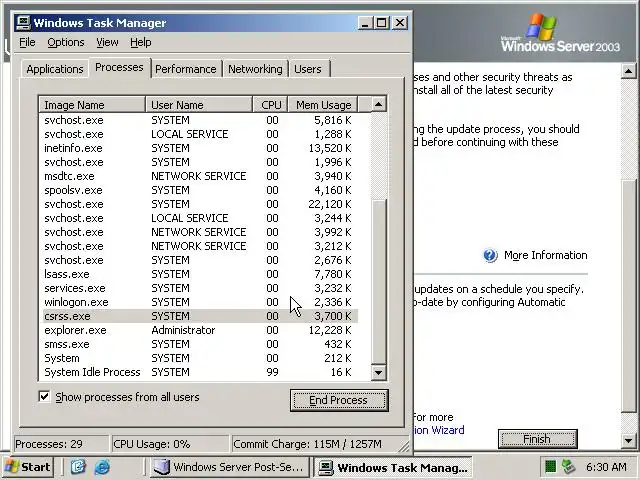640x480 pixels.
Task: Select the svchost.exe using 3,992 K
Action: [x=200, y=232]
